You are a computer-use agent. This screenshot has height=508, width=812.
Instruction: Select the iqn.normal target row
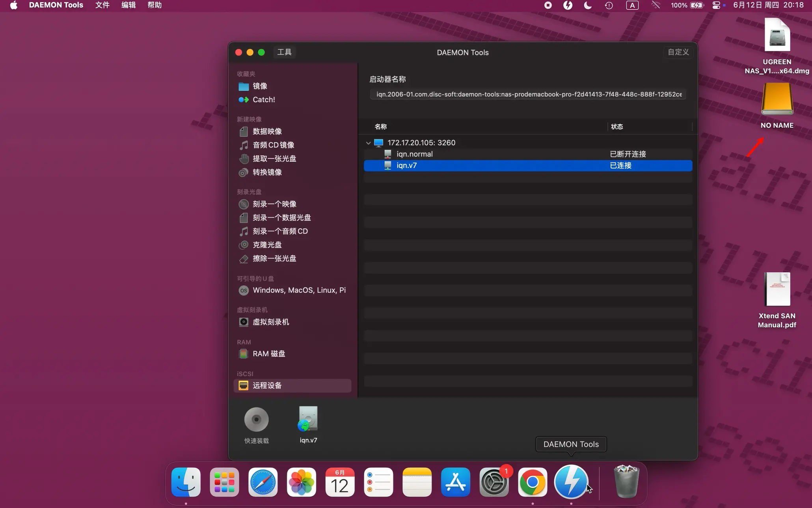tap(528, 154)
